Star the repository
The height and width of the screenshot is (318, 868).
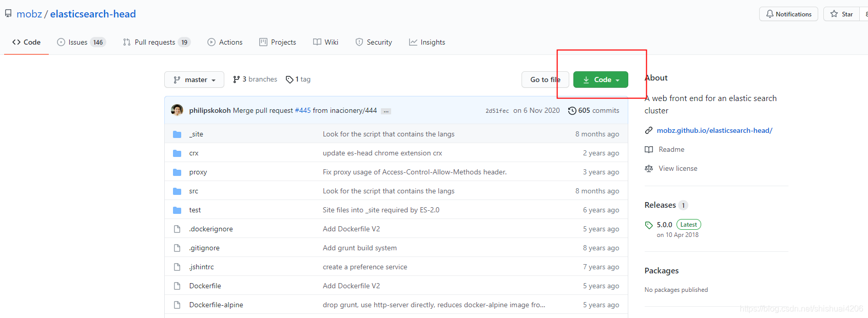pos(842,14)
